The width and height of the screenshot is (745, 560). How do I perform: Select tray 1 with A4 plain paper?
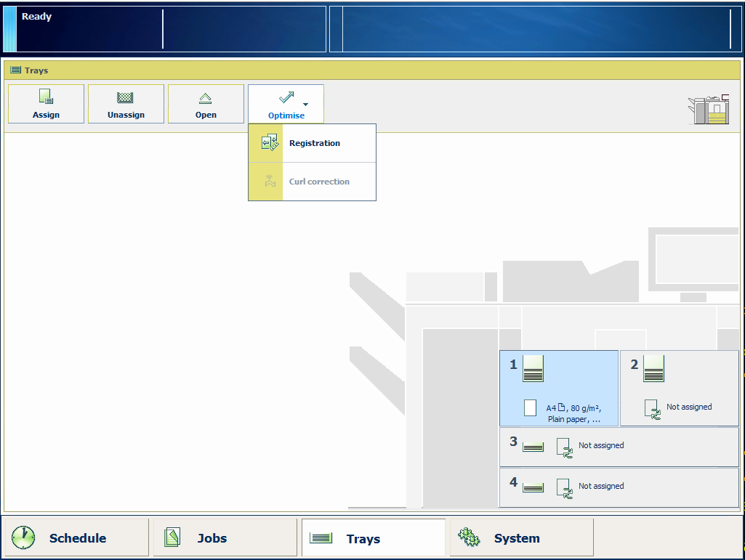click(x=558, y=389)
